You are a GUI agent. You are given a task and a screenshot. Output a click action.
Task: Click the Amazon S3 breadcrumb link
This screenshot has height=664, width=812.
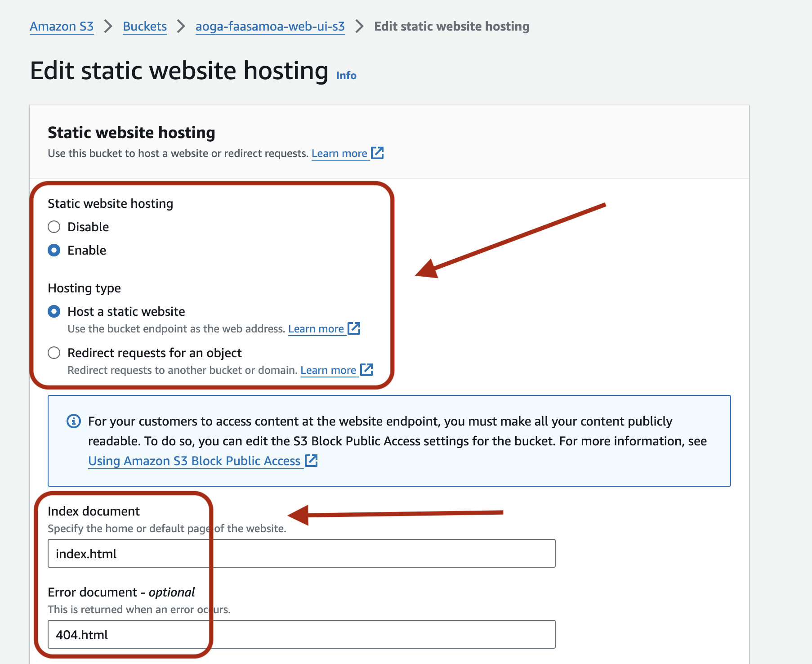(x=62, y=27)
